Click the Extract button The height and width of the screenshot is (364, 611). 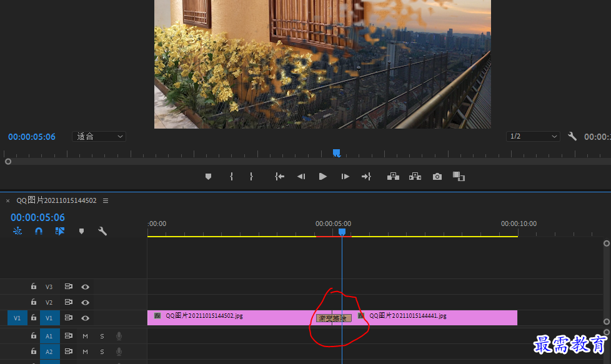pos(415,177)
